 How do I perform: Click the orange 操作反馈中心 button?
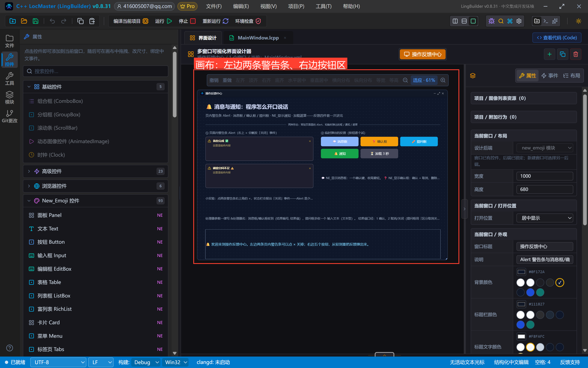coord(423,54)
